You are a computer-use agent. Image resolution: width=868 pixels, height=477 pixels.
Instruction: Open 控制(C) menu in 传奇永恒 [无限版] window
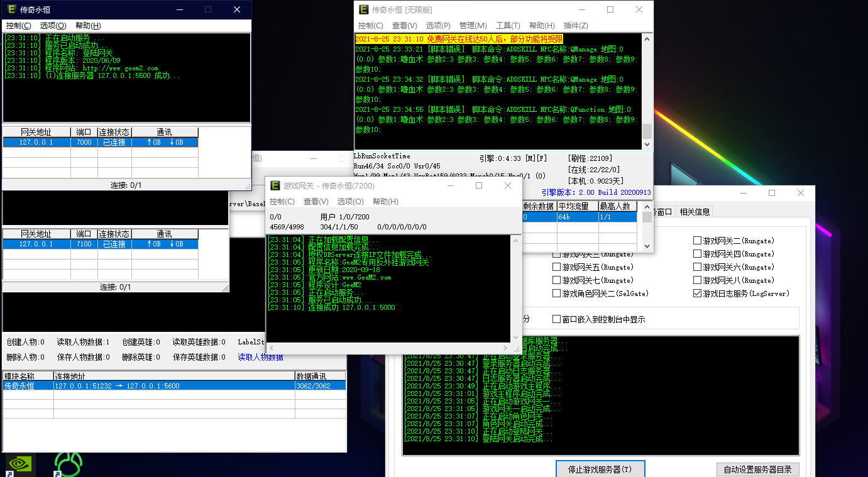click(370, 26)
